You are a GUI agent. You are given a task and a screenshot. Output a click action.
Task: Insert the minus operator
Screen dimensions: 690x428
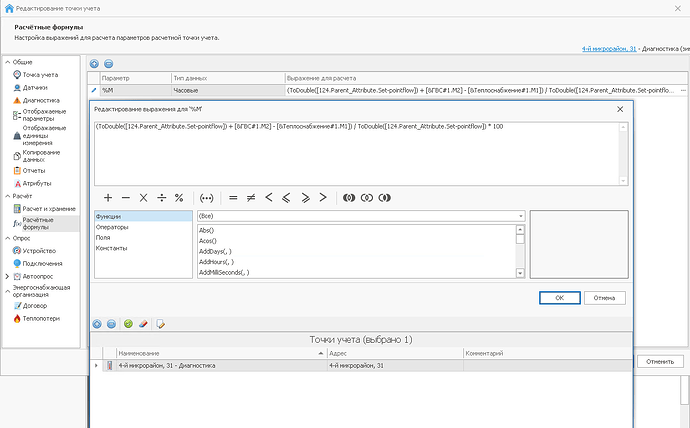(x=126, y=198)
